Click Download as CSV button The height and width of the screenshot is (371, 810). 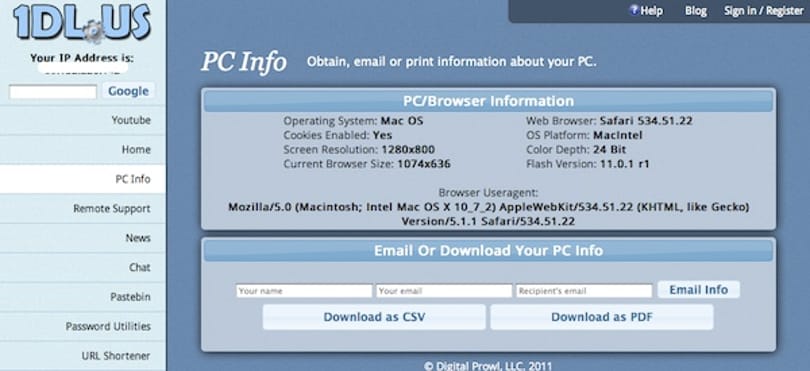pyautogui.click(x=374, y=317)
